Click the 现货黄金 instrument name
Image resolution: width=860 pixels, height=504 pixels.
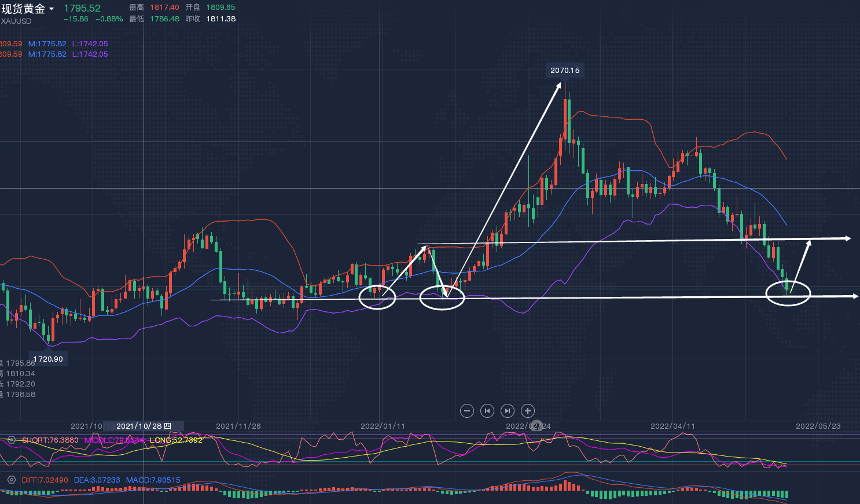(23, 9)
